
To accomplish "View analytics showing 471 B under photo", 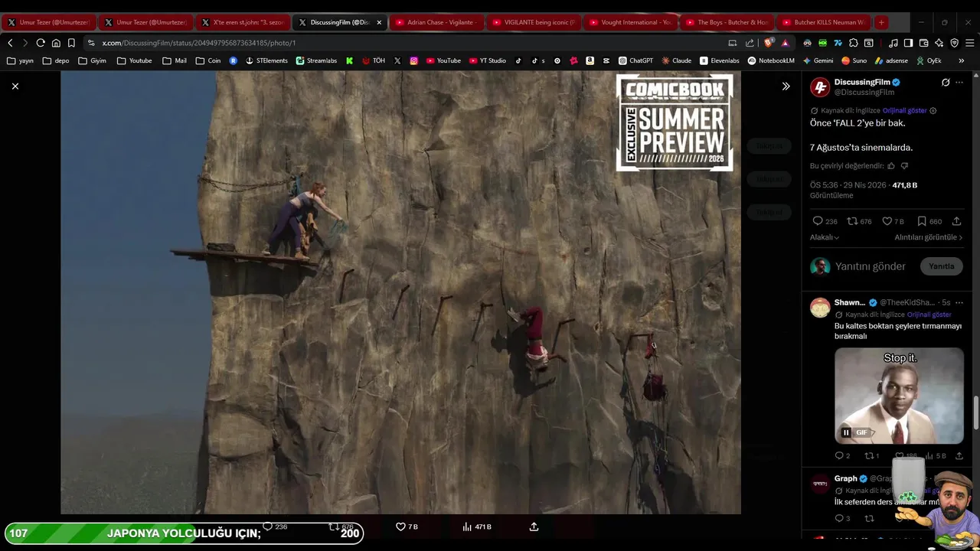I will pyautogui.click(x=477, y=527).
